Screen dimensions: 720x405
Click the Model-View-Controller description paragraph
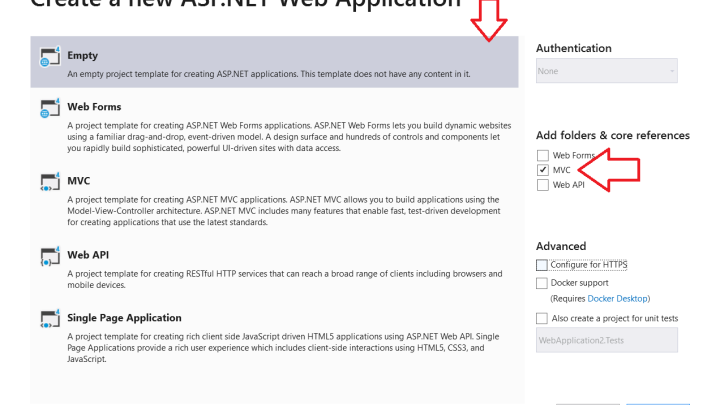click(x=284, y=211)
